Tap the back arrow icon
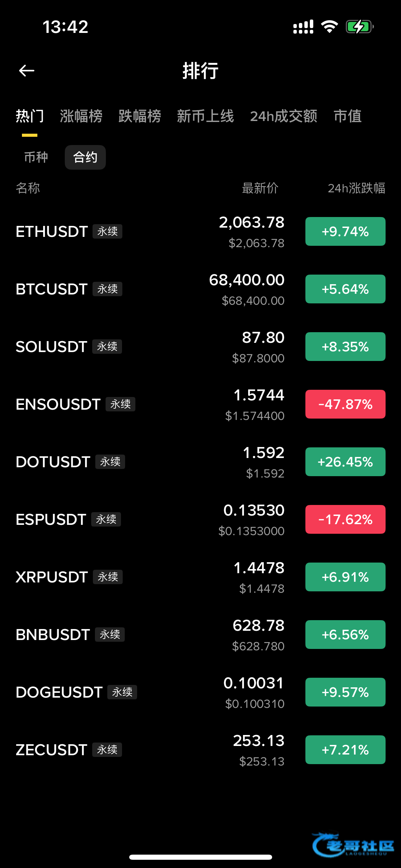Screen dimensions: 401x868 point(27,71)
